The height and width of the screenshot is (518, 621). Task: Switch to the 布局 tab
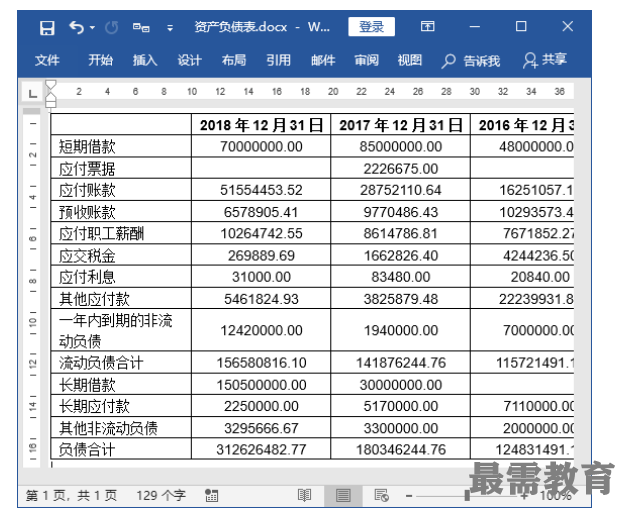(x=234, y=60)
